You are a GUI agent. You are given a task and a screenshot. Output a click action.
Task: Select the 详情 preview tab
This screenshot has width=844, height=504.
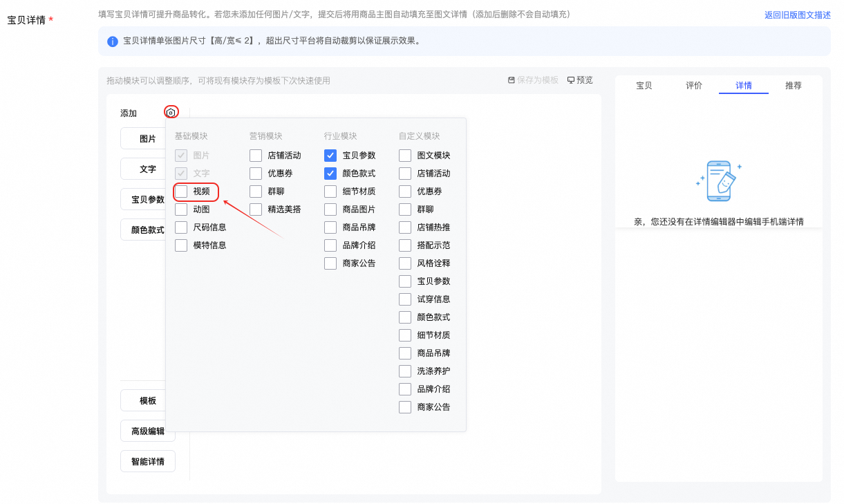pos(744,86)
